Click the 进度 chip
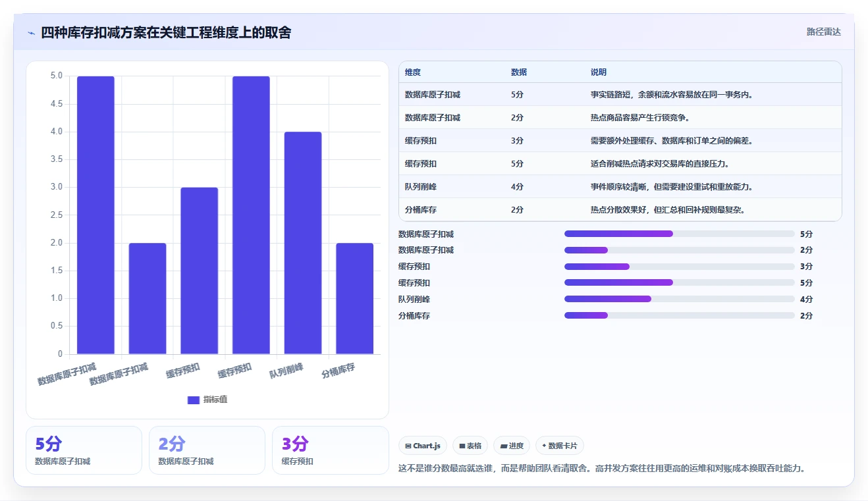Screen dimensions: 868x501 512,446
